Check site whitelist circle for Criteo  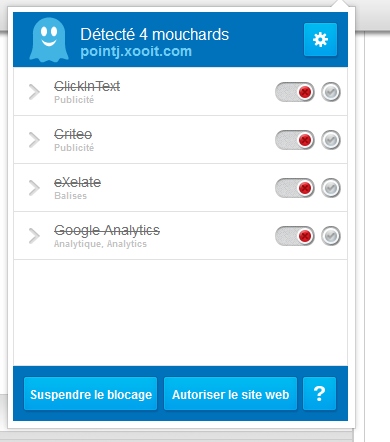(331, 140)
